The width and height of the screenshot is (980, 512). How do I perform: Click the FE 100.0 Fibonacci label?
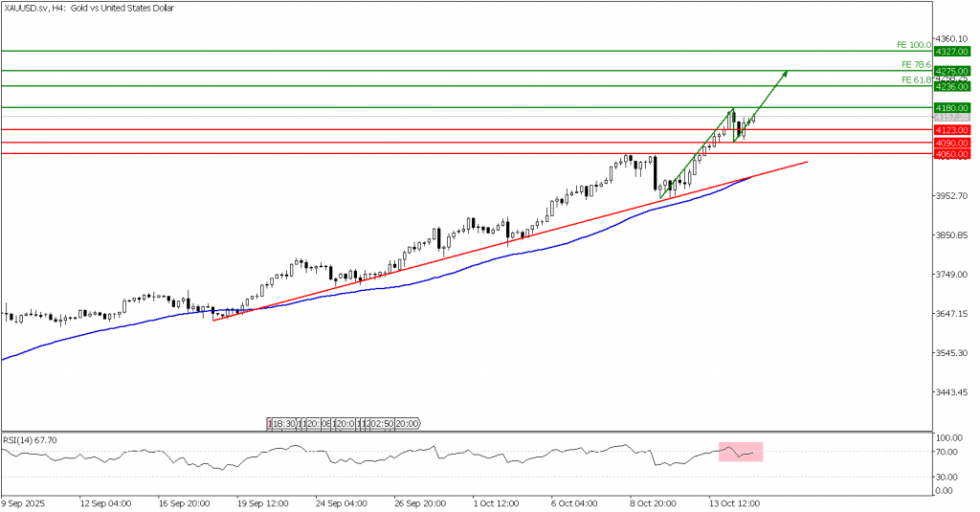[x=914, y=45]
